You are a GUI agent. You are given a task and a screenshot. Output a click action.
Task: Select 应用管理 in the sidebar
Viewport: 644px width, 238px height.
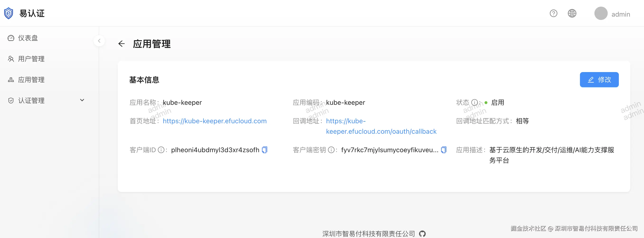pos(31,80)
